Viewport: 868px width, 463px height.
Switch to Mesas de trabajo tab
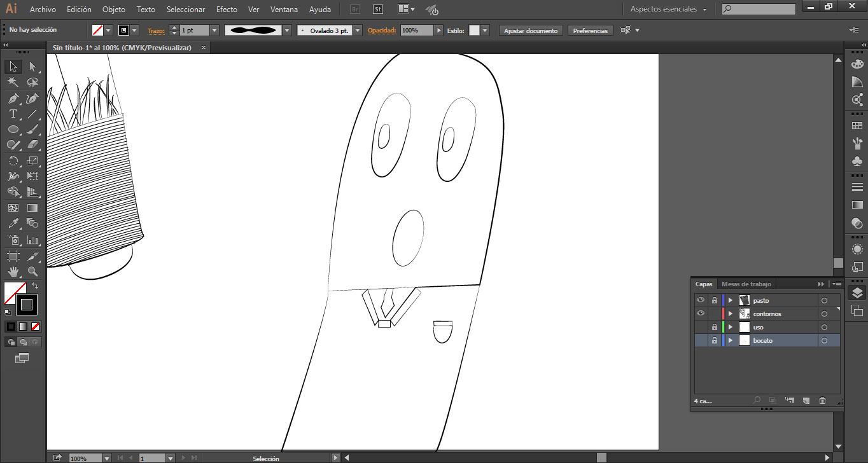(746, 284)
